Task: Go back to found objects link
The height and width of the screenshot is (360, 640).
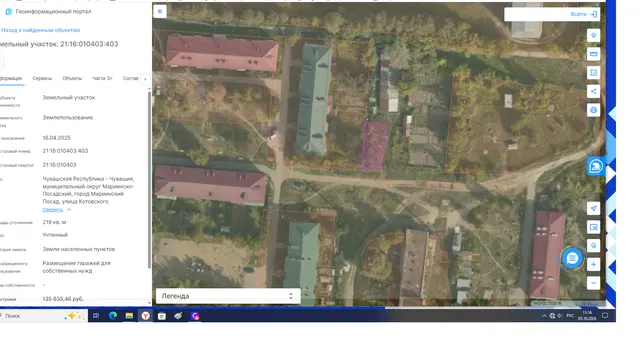Action: coord(40,30)
